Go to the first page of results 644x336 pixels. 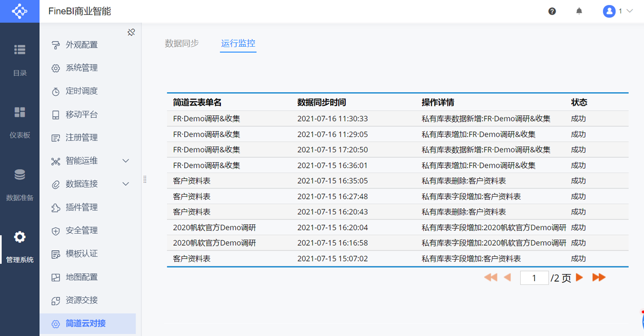click(491, 277)
